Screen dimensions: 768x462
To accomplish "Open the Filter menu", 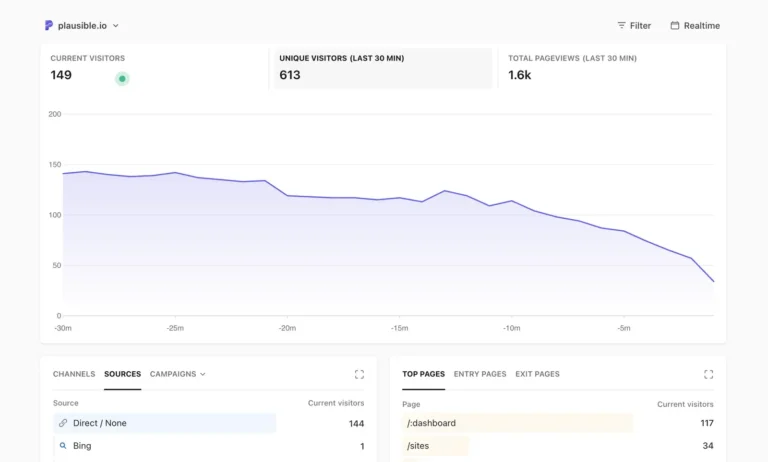I will click(x=634, y=25).
